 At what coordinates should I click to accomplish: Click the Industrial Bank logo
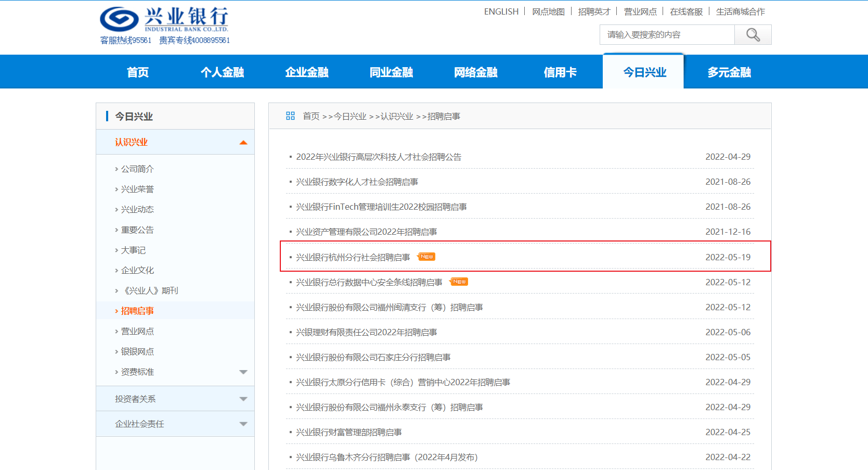coord(164,20)
